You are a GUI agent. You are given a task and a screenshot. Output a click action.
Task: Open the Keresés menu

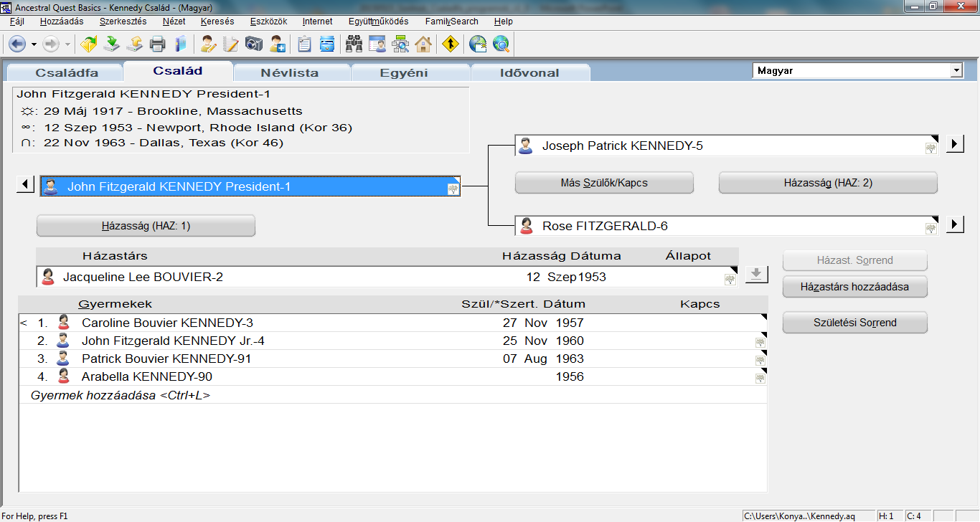[x=217, y=22]
